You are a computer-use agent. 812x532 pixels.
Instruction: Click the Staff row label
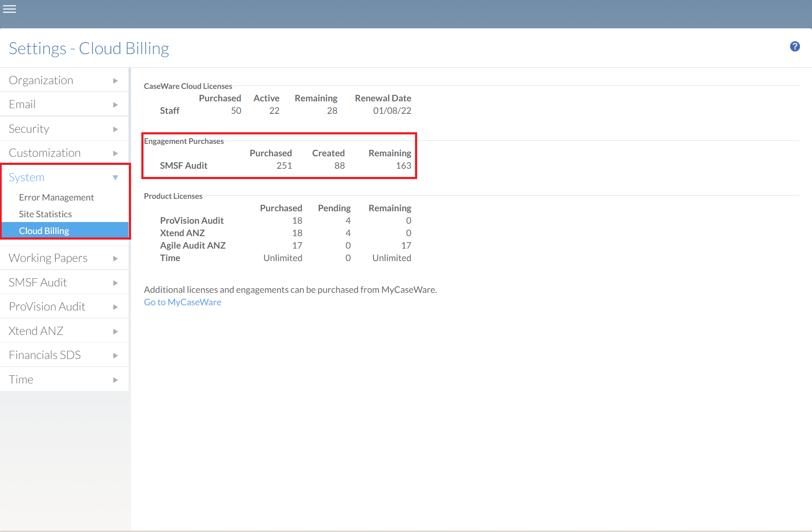170,111
